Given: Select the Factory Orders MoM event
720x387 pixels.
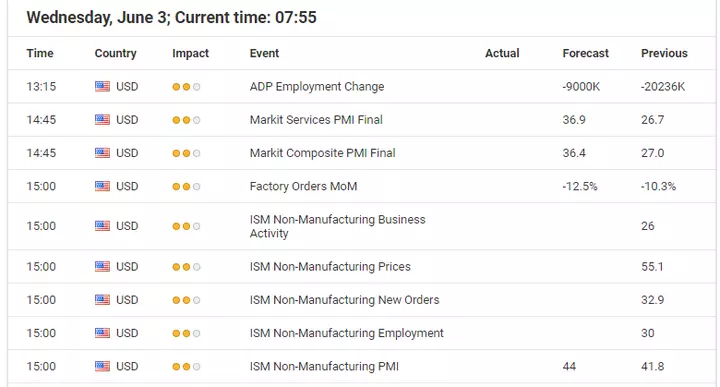Looking at the screenshot, I should (303, 186).
